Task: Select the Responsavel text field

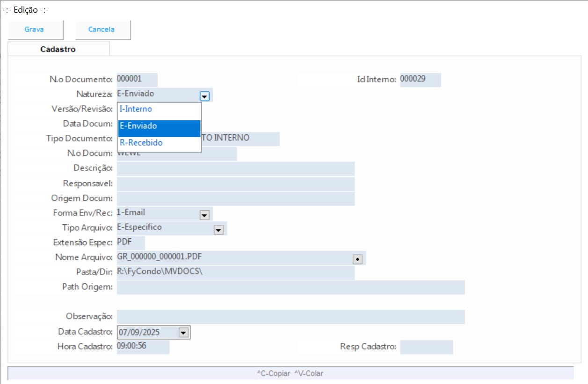Action: pyautogui.click(x=235, y=184)
